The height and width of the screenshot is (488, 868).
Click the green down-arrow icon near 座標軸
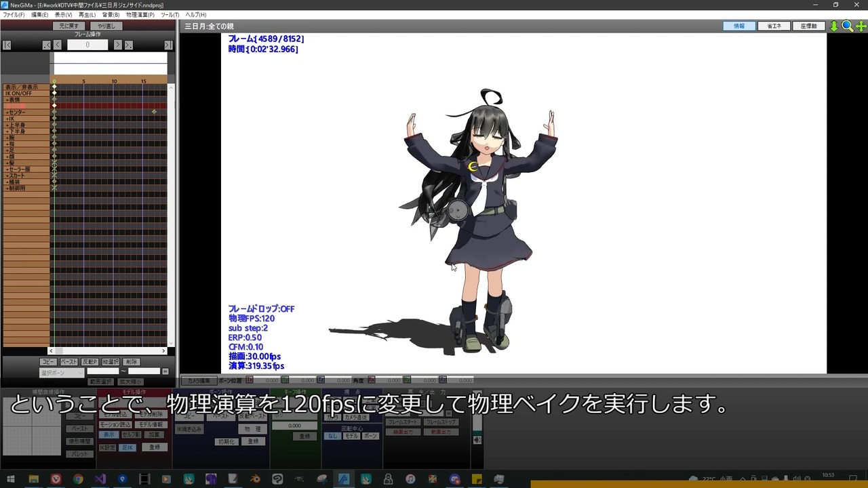pyautogui.click(x=833, y=26)
